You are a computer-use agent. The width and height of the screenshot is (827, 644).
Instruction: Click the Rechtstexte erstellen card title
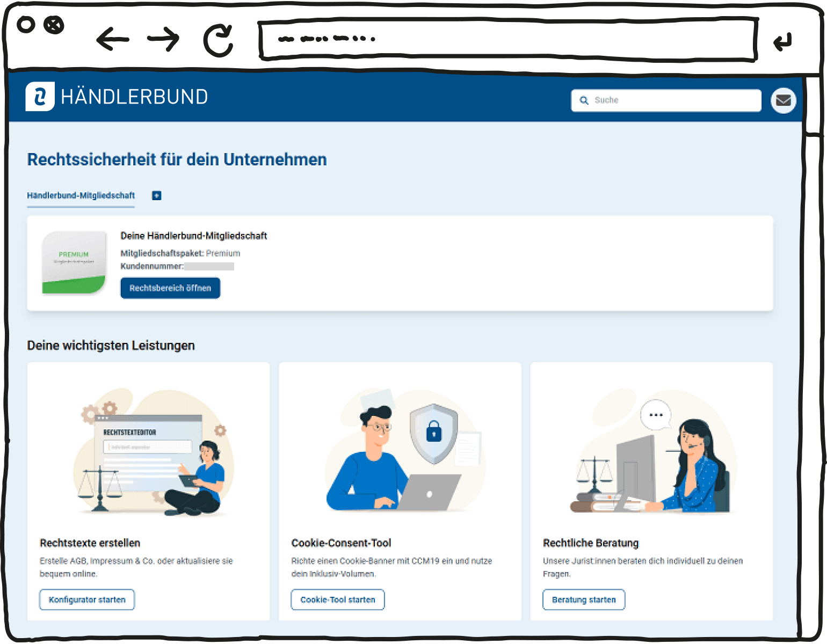pyautogui.click(x=90, y=543)
